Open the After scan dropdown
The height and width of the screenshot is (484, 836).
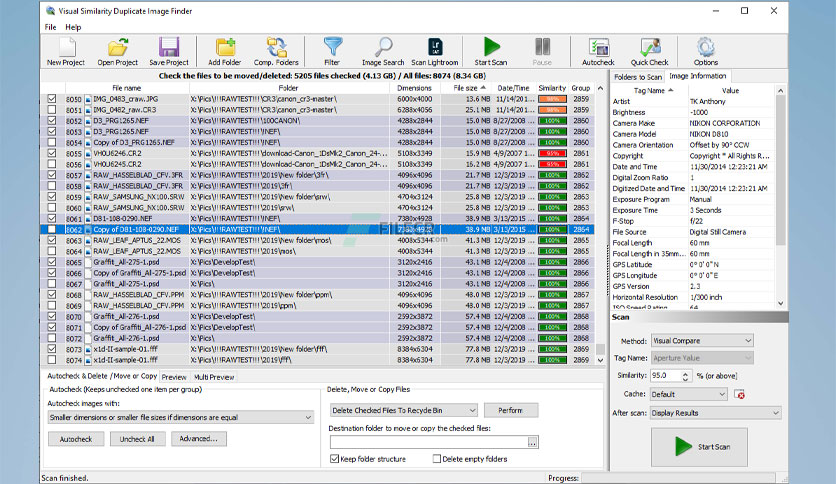coord(716,413)
